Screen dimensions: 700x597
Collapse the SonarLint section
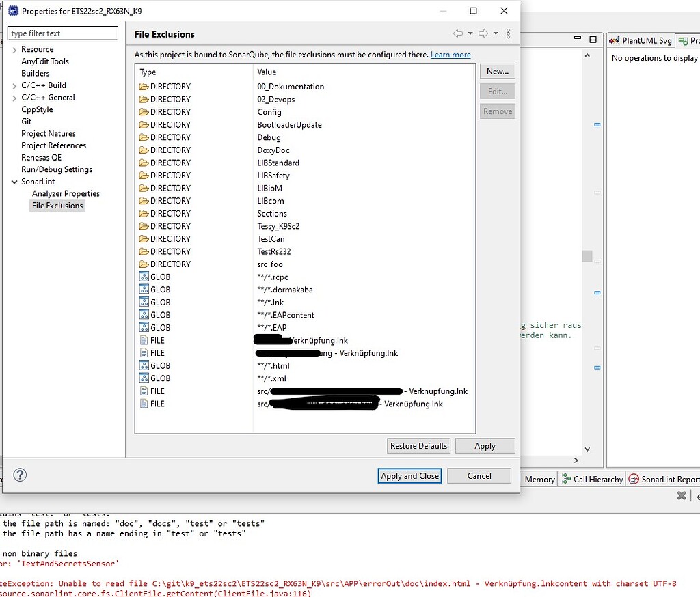[x=14, y=182]
